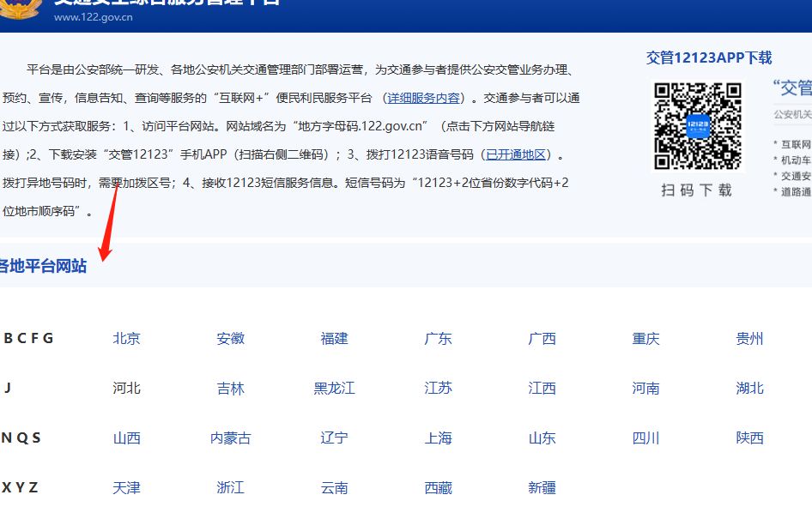
Task: Click the 扫码下载 caption
Action: (x=697, y=190)
